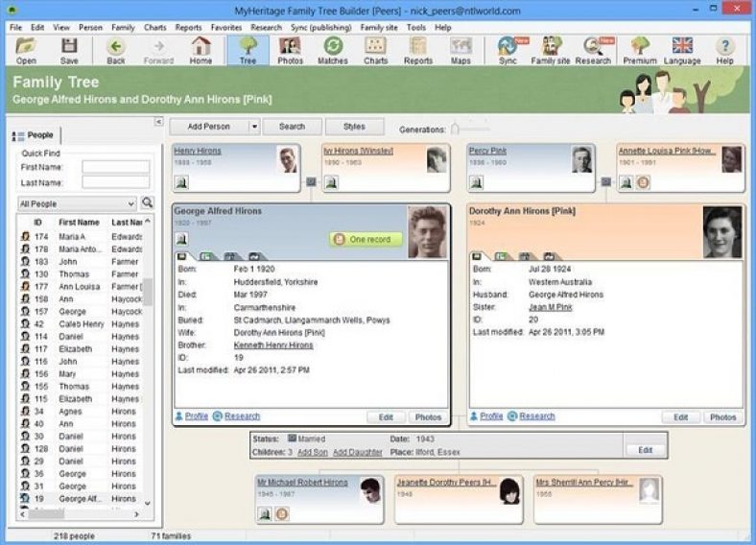This screenshot has width=756, height=545.
Task: Open Kenneth Henry Hirons brother link
Action: coord(273,345)
